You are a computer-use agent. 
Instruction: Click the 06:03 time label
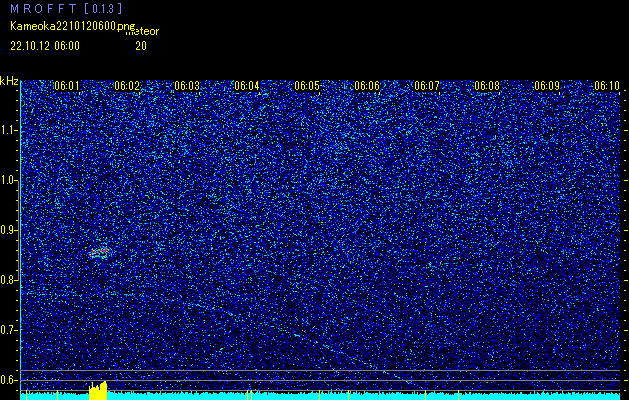click(x=187, y=85)
